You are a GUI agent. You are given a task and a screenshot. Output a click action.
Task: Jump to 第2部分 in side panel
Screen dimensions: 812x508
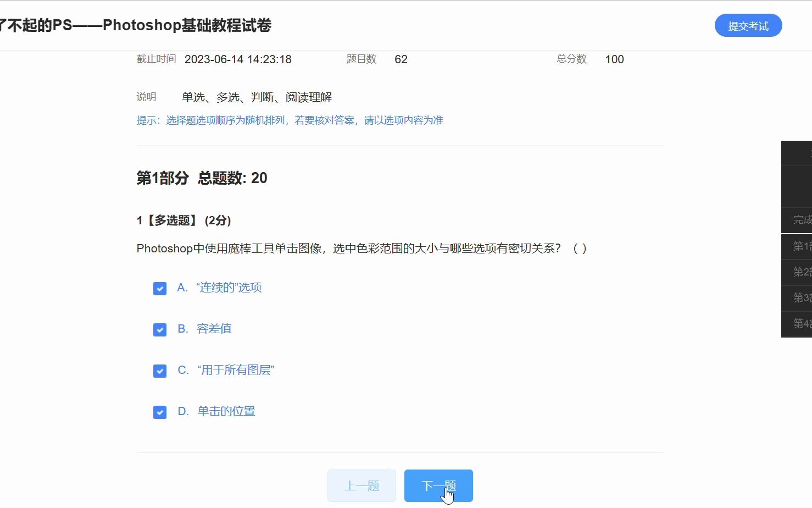797,272
